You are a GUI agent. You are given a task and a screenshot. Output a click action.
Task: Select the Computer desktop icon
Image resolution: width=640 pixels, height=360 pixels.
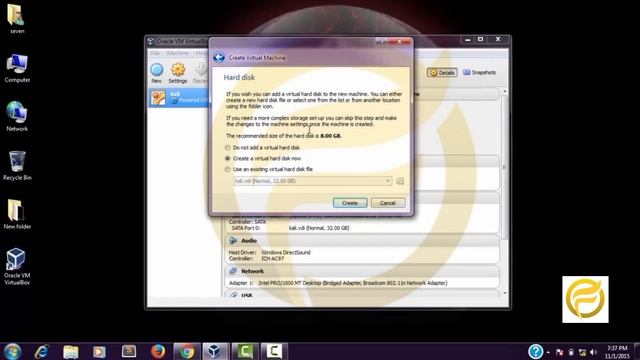[x=17, y=68]
